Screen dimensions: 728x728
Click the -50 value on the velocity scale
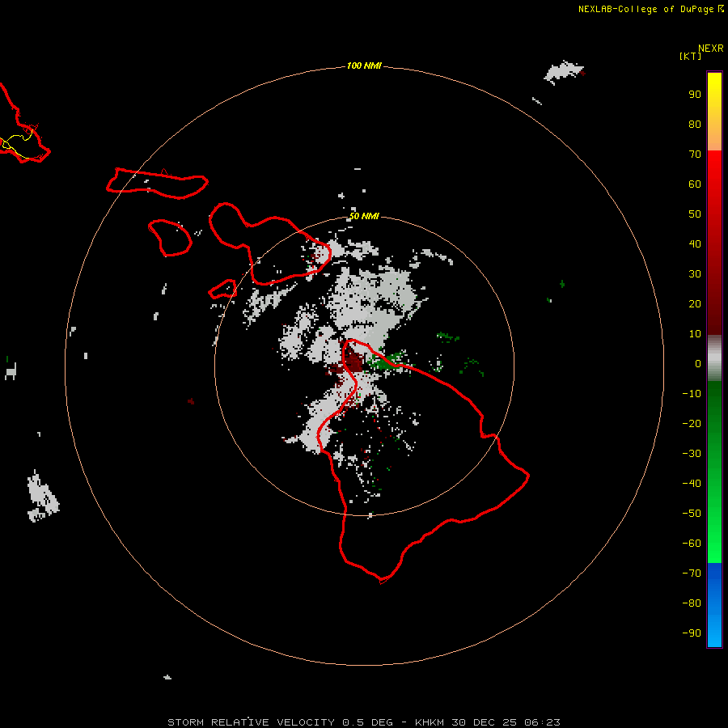692,514
